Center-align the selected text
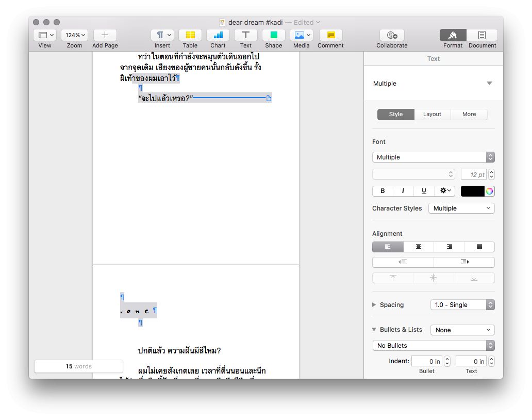Viewport: 532px width, 420px height. click(418, 247)
